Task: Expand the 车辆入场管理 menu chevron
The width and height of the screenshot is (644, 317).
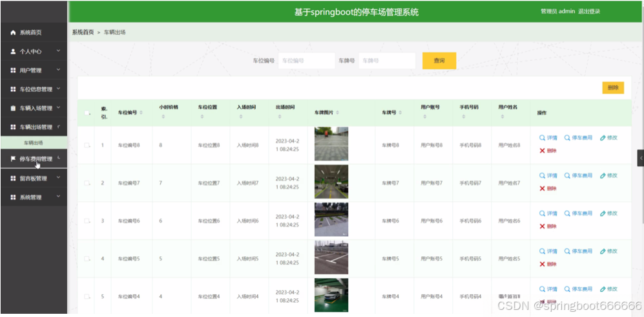Action: (58, 108)
